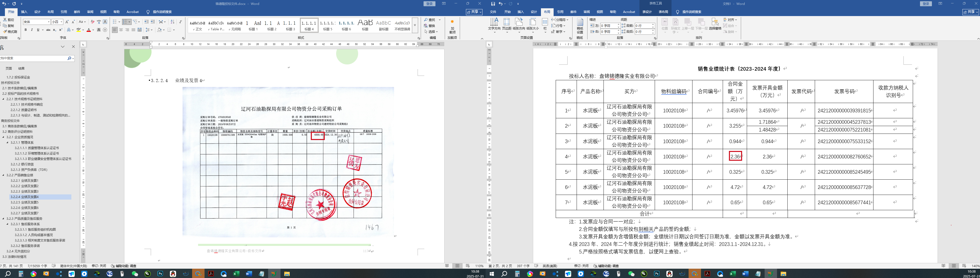The height and width of the screenshot is (278, 980).
Task: Switch to the 审阅 tab in left window
Action: point(90,12)
